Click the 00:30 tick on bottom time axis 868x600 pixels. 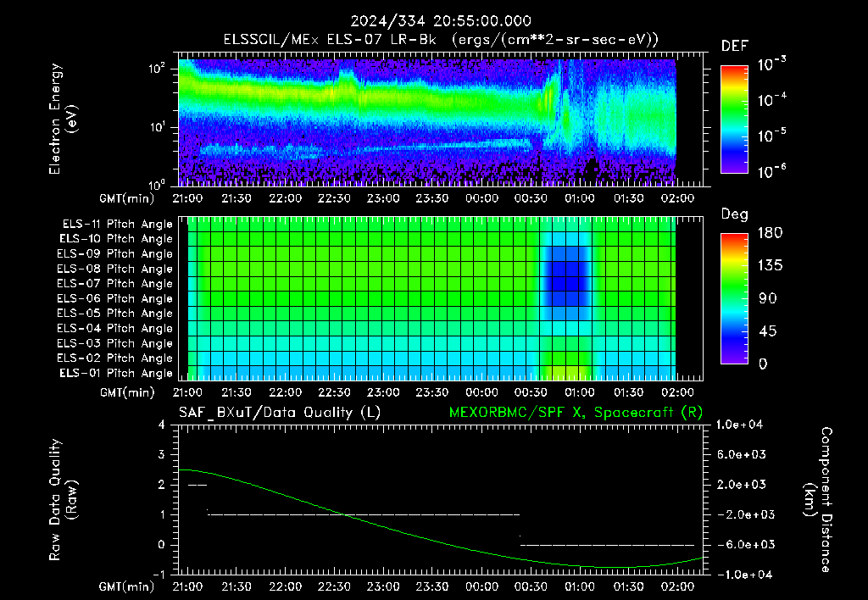coord(531,586)
